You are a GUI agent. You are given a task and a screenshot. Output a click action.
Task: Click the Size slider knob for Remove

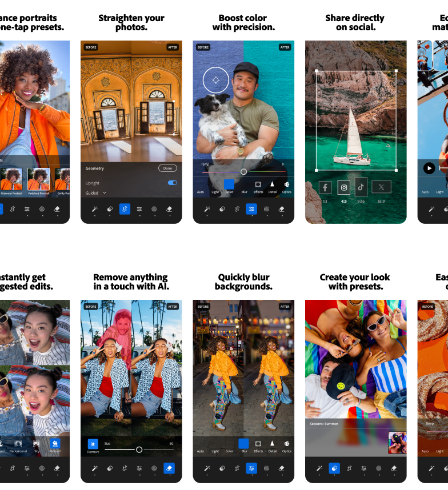(x=139, y=449)
